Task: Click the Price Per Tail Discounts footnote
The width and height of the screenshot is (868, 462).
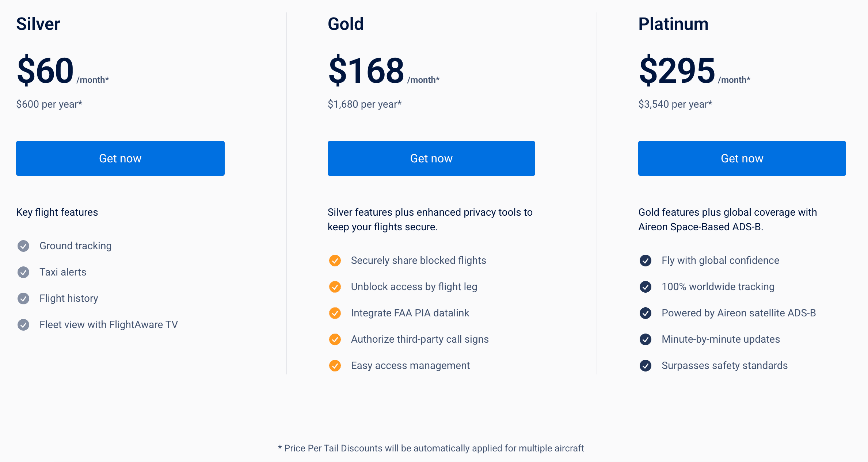Action: tap(431, 448)
